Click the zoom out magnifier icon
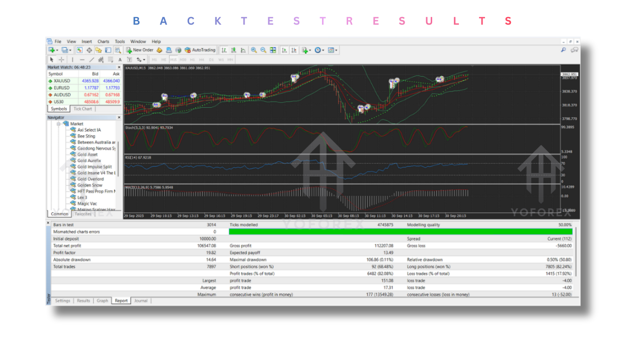Screen dimensions: 644x362 click(x=263, y=50)
